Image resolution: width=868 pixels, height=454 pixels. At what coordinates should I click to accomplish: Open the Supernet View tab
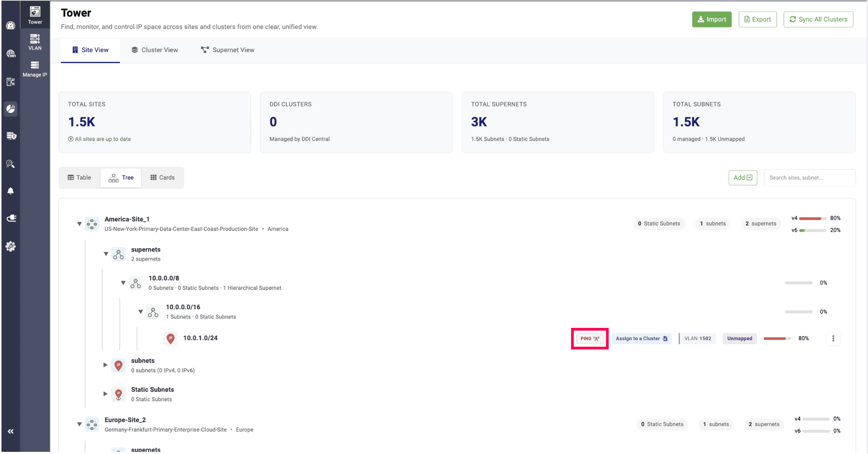[227, 50]
